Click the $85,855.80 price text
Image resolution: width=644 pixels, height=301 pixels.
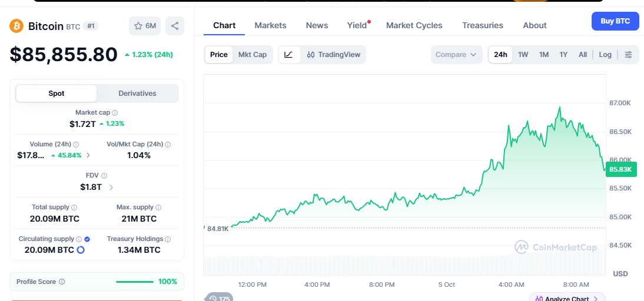tap(64, 55)
